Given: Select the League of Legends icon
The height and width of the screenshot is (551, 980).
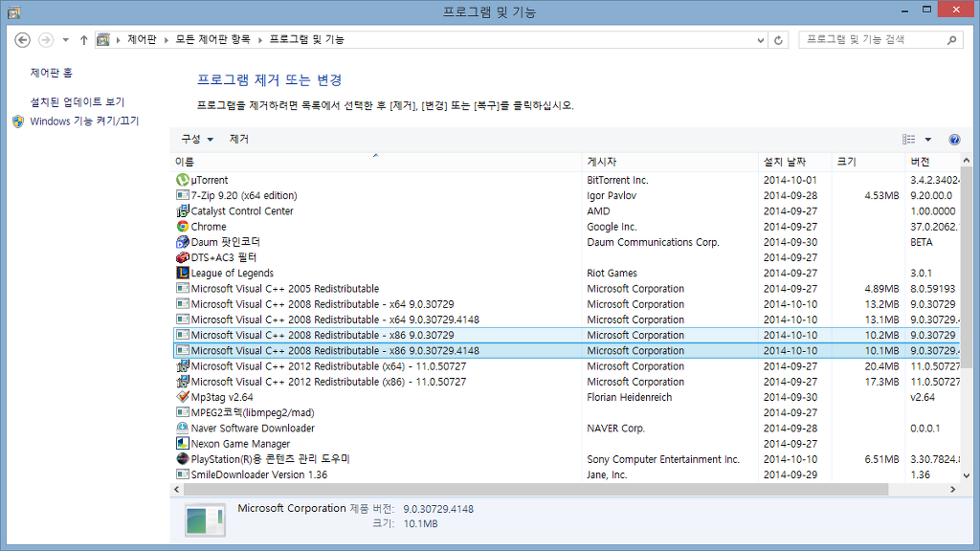Looking at the screenshot, I should [182, 273].
